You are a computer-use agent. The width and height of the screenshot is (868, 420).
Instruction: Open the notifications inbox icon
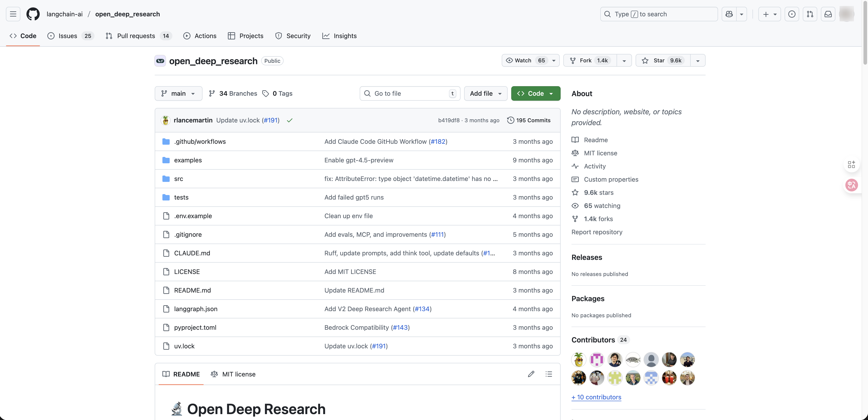pos(828,14)
